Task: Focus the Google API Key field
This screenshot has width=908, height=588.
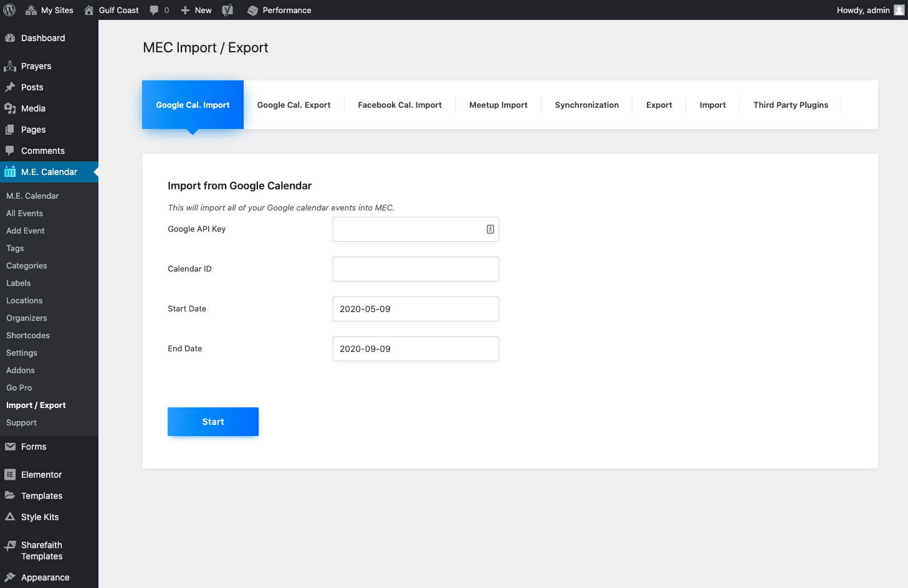Action: (x=416, y=229)
